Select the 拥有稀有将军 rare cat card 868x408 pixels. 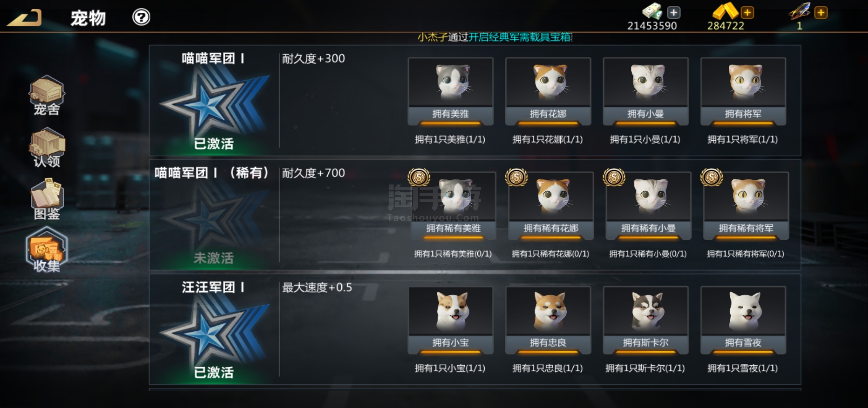click(746, 206)
